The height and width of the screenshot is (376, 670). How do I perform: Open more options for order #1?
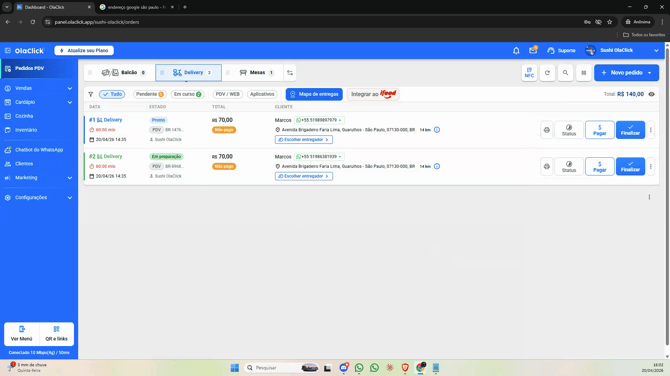point(650,130)
